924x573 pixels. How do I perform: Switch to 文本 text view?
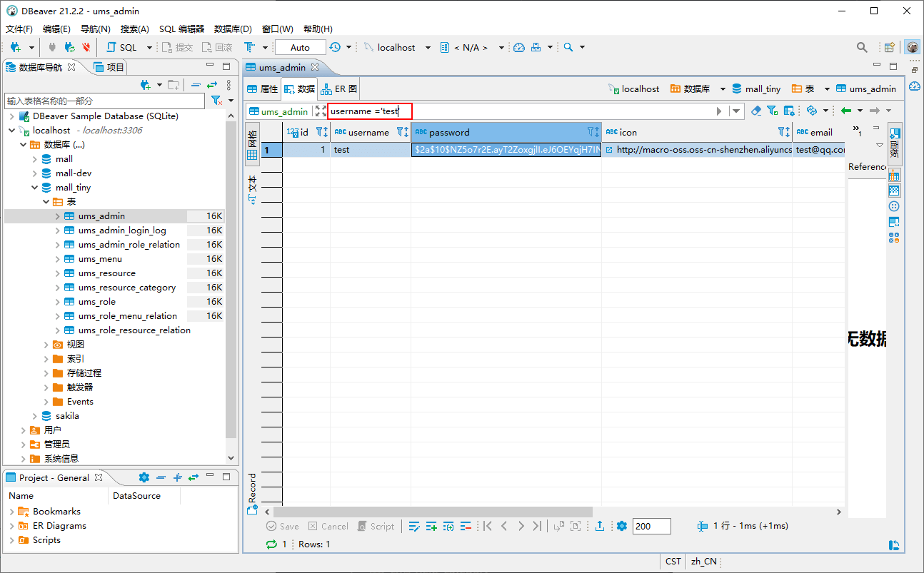[252, 190]
